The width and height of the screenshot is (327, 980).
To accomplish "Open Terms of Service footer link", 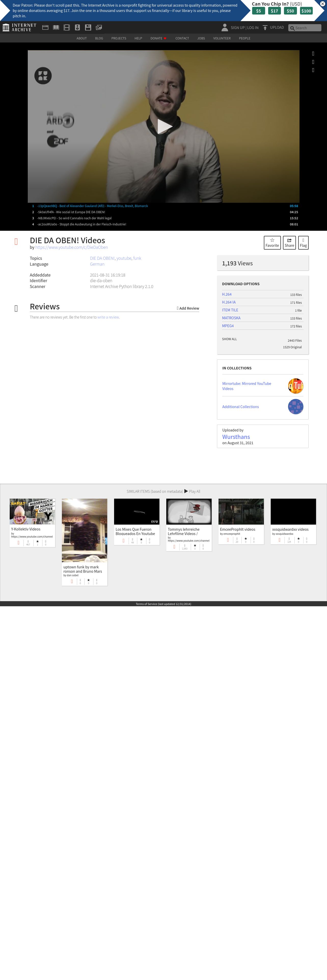I will point(163,604).
